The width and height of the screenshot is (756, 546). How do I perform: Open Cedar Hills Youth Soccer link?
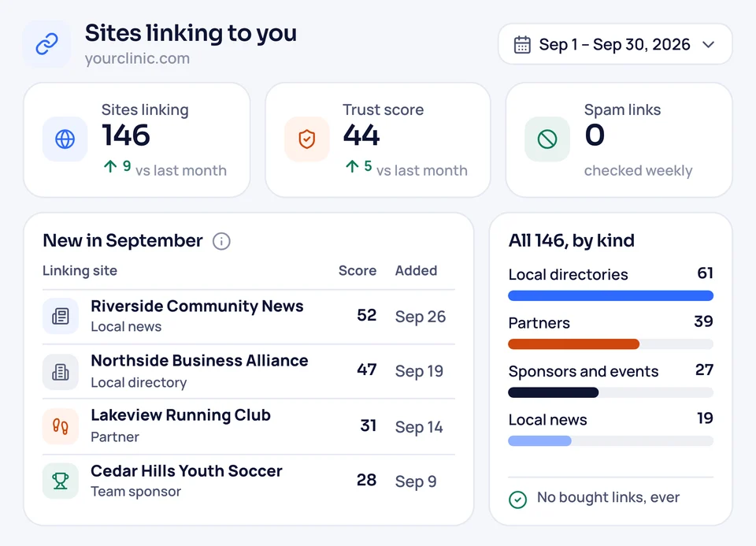coord(186,470)
